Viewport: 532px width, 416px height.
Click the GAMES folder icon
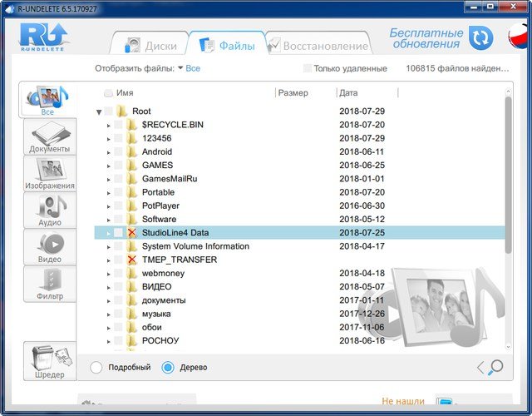click(x=131, y=165)
